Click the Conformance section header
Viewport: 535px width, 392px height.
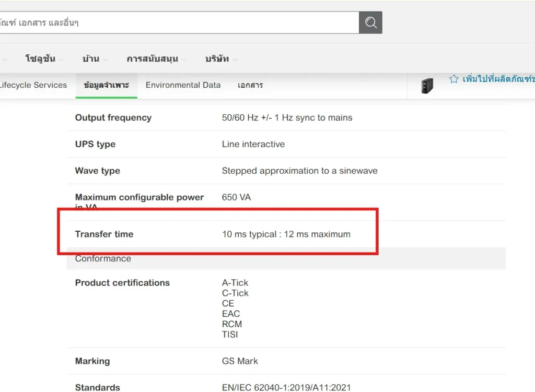[286, 258]
